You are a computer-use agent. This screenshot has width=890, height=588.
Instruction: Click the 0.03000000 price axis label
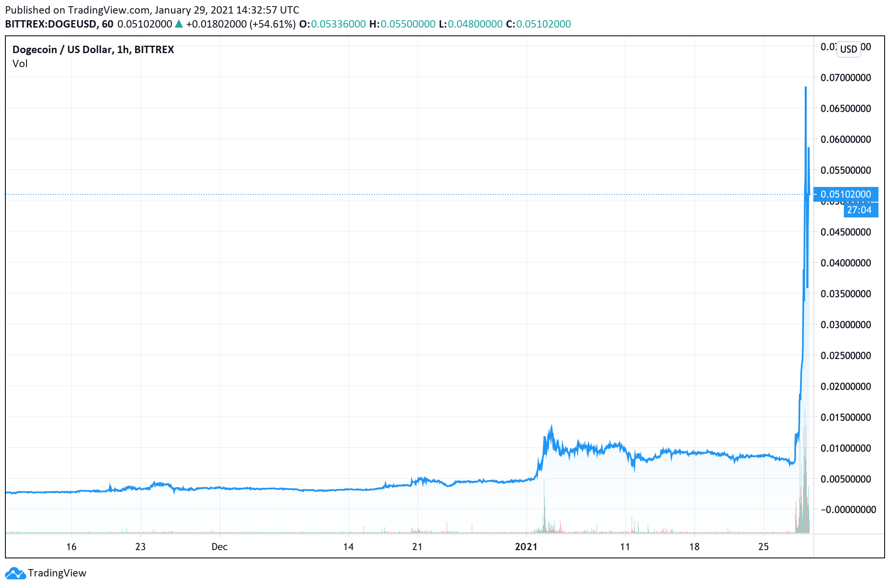pyautogui.click(x=846, y=324)
